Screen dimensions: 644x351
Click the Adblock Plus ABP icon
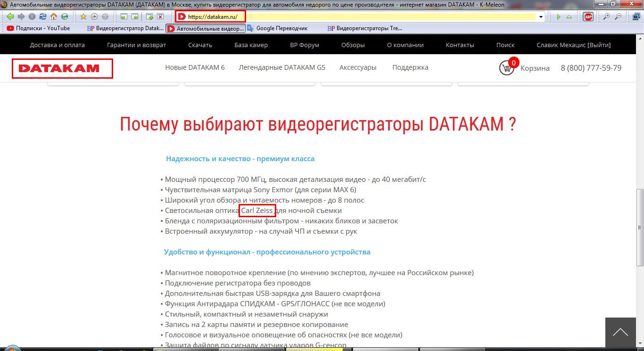(x=588, y=16)
